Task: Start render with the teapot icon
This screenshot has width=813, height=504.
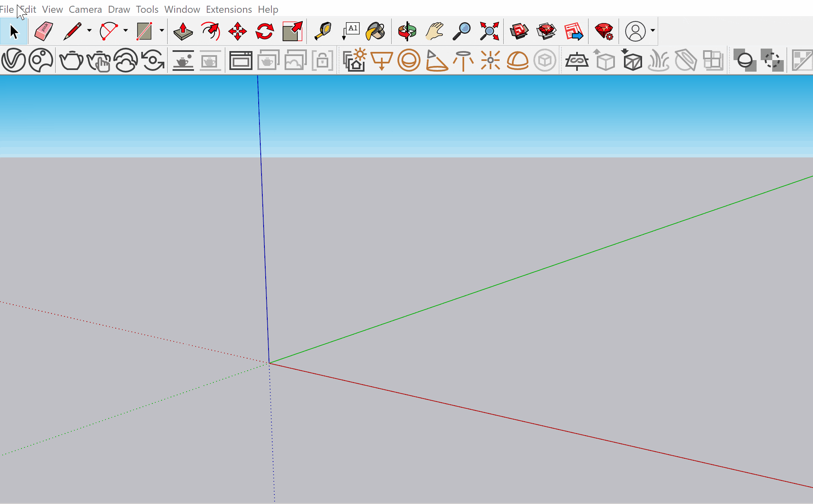Action: pos(71,61)
